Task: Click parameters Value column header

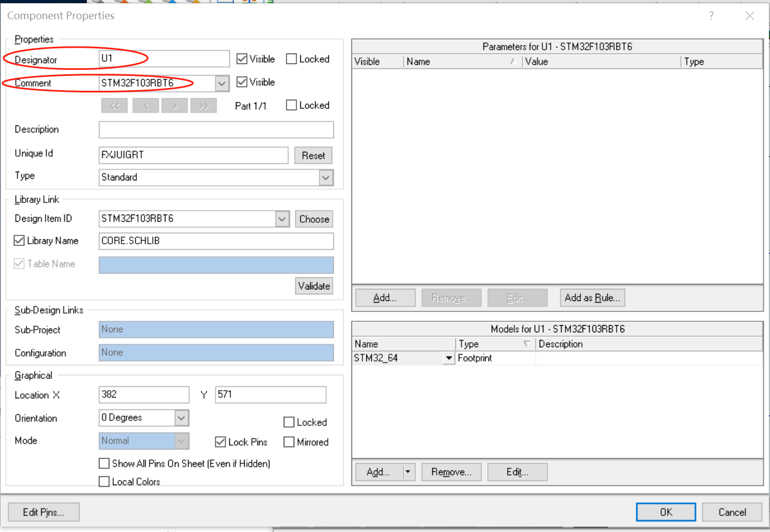Action: (602, 62)
